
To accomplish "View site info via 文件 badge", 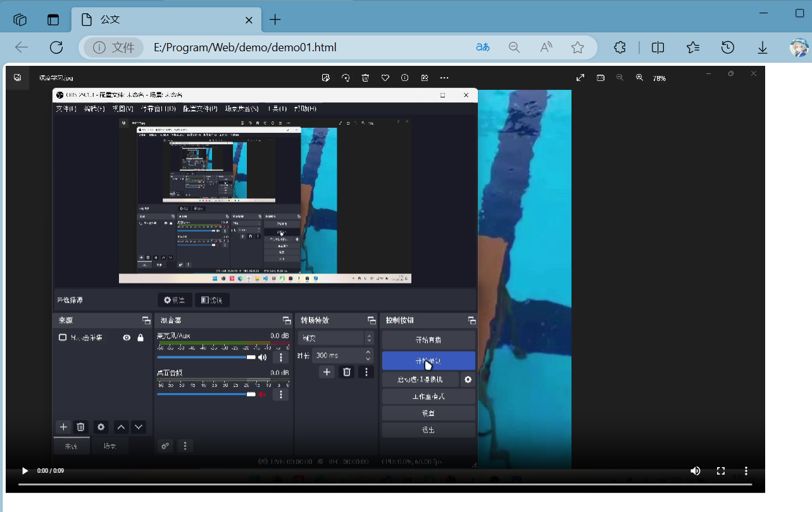I will coord(114,47).
